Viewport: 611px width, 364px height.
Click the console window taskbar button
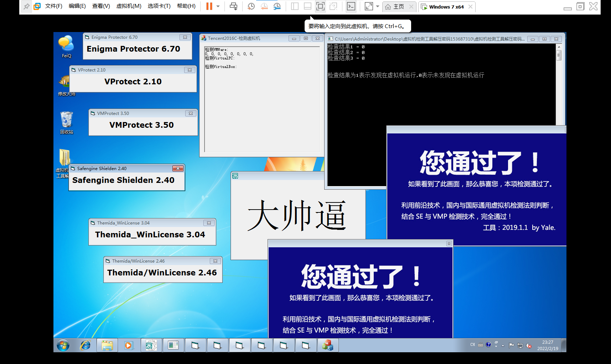(x=173, y=345)
